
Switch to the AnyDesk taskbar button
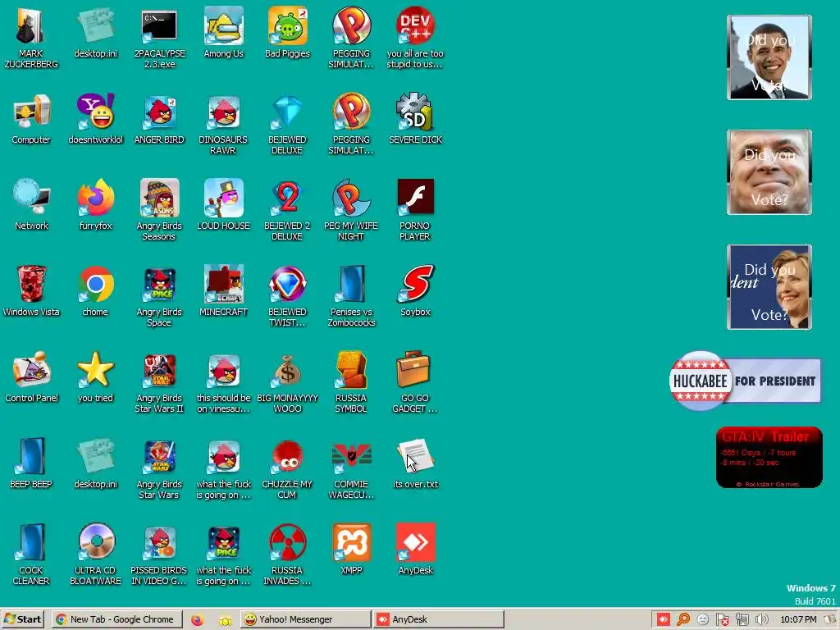point(438,619)
